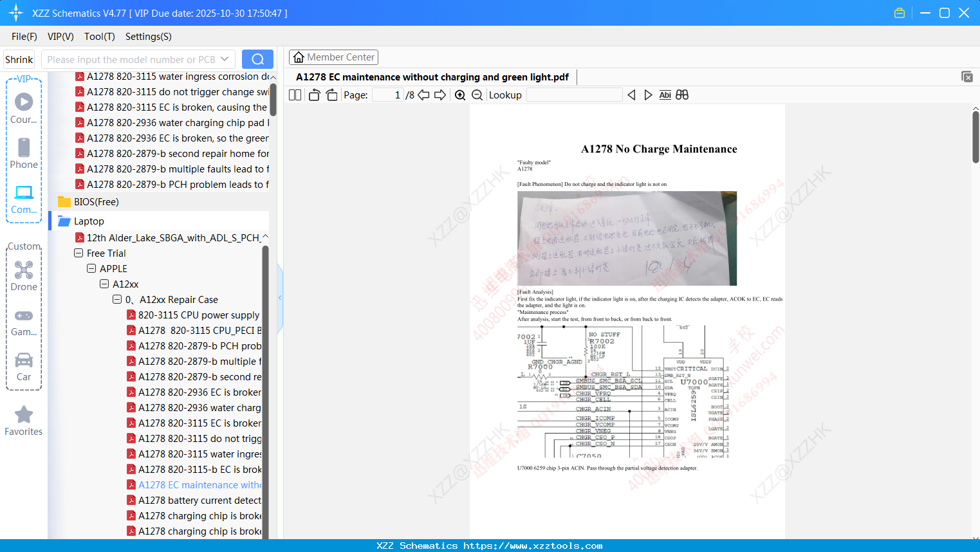Open the xzztools.com website link

pos(533,546)
